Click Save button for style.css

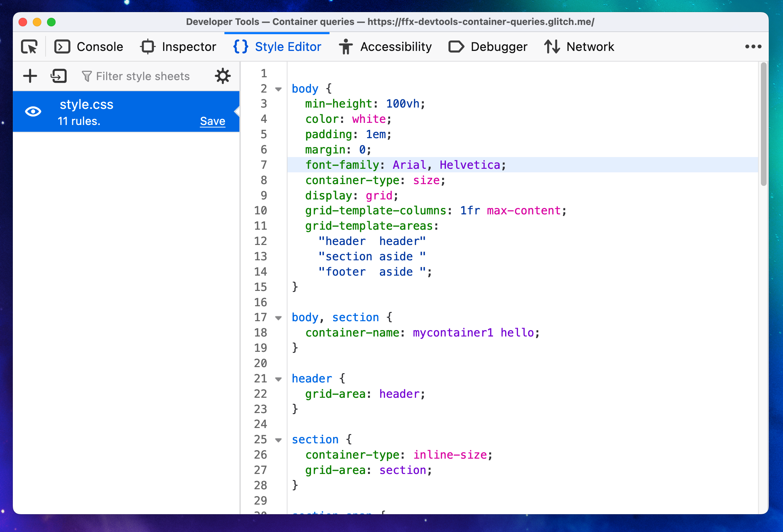click(x=212, y=121)
